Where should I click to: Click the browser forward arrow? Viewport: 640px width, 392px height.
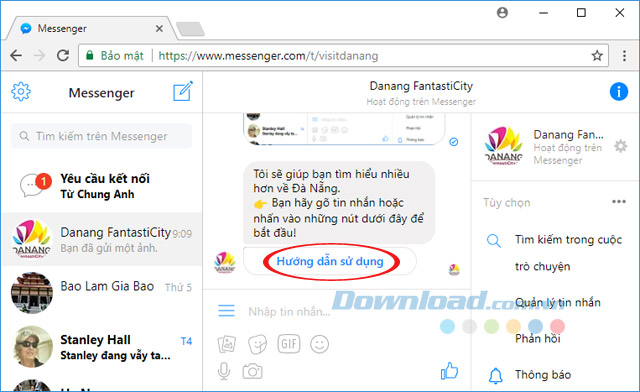(40, 55)
